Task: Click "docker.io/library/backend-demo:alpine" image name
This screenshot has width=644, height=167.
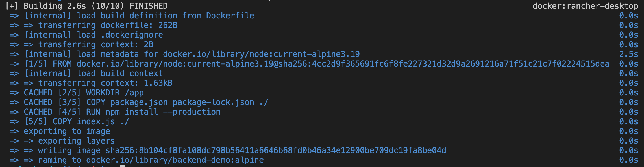Action: pyautogui.click(x=175, y=160)
